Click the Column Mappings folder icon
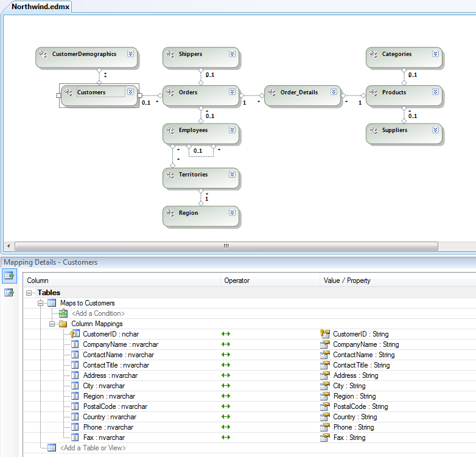Screen dimensions: 476x457 [63, 324]
